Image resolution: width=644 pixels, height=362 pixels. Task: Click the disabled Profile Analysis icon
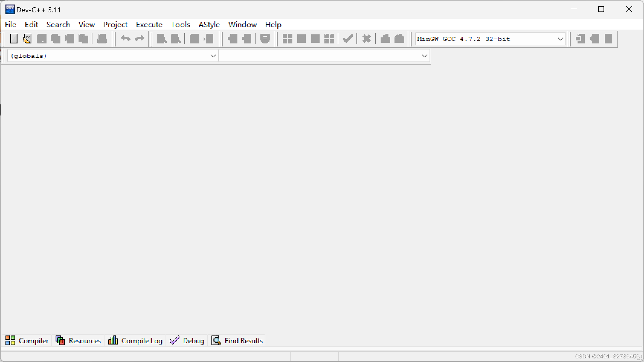point(385,39)
